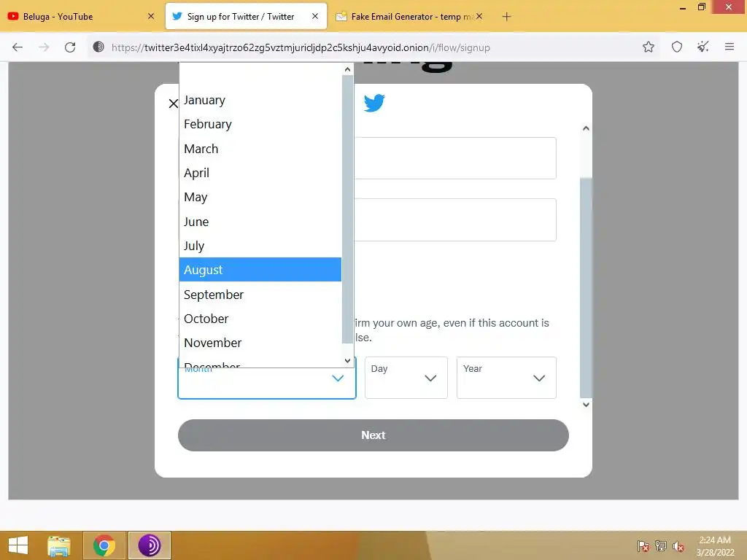Image resolution: width=747 pixels, height=560 pixels.
Task: Click the muted volume tray icon
Action: 678,546
